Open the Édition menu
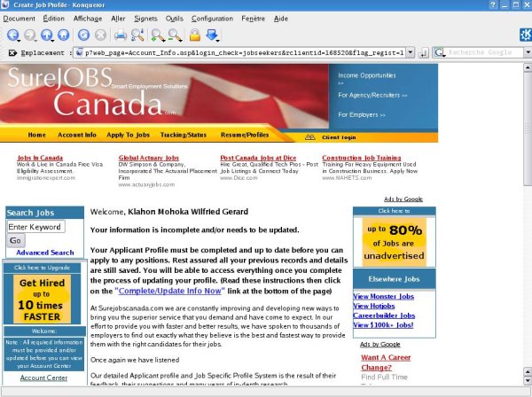 (x=53, y=19)
